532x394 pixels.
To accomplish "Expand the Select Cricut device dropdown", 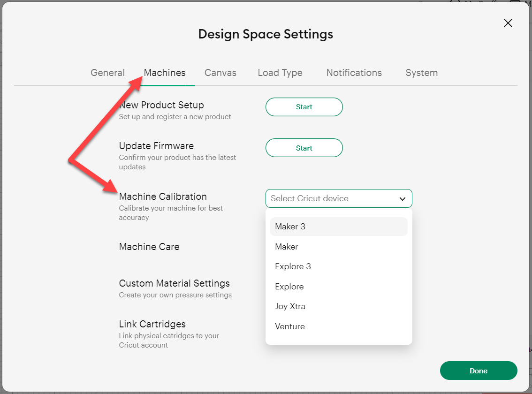I will 338,198.
